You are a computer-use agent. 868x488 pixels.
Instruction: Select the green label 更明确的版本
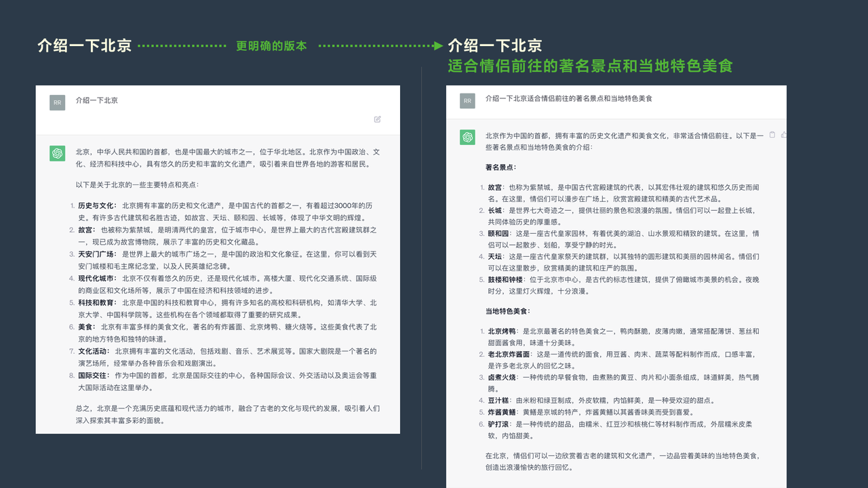pos(271,46)
